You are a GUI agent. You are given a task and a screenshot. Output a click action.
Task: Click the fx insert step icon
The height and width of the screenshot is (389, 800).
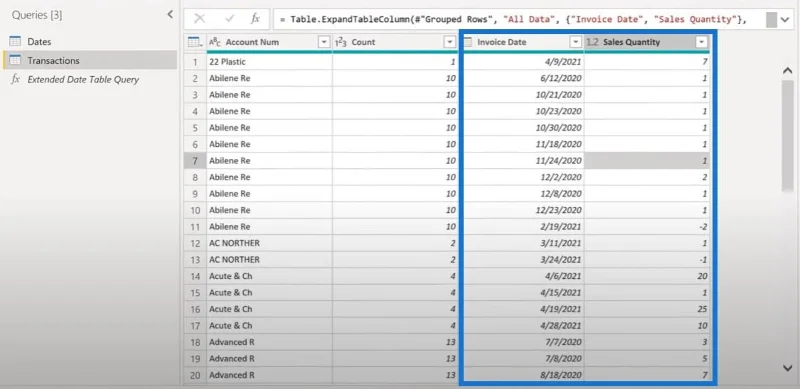click(256, 19)
